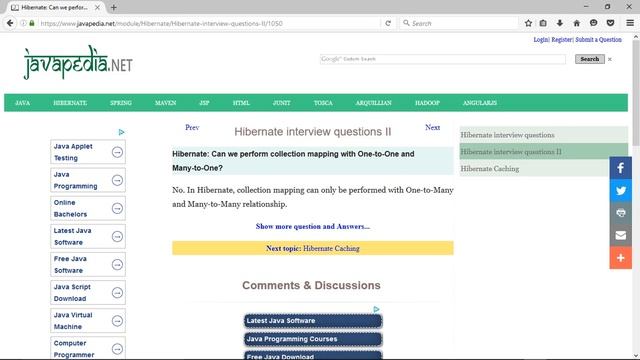Click the AdChoices icon above bottom ads
Screen dimensions: 640x360
(376, 309)
